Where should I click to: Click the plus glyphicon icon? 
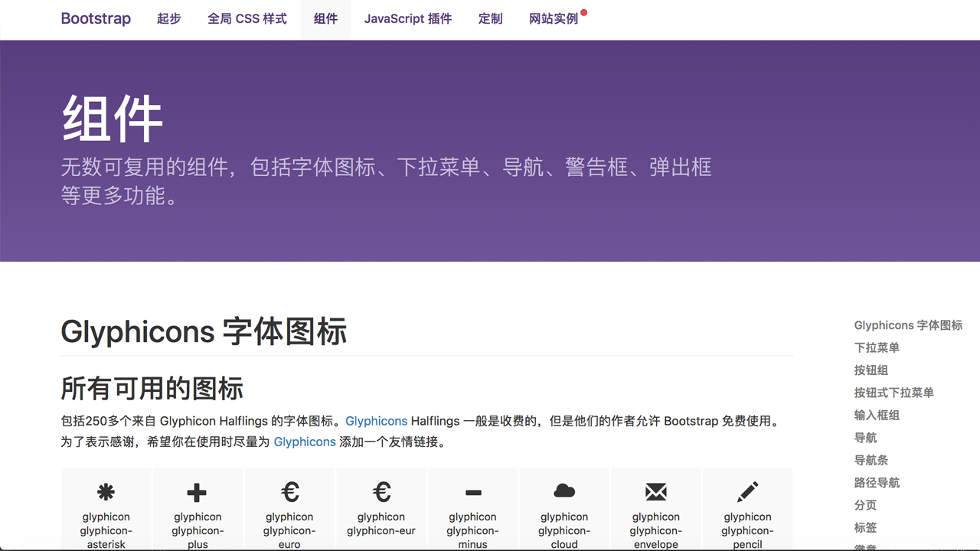(x=197, y=492)
